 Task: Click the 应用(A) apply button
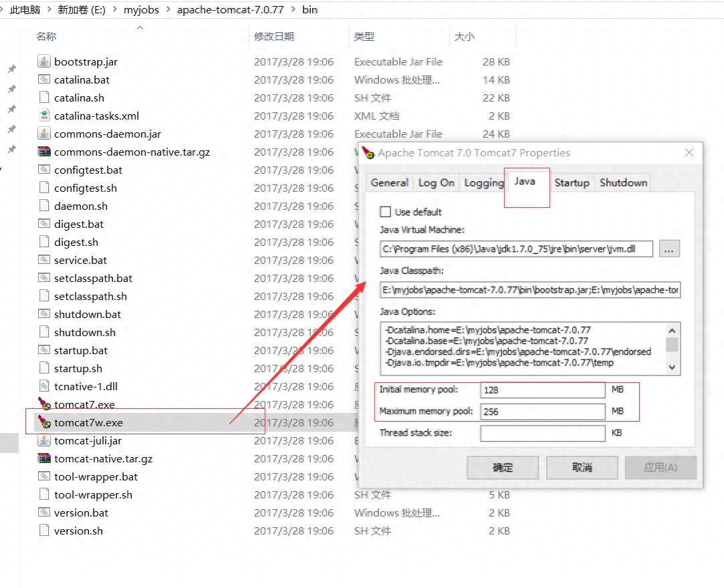(x=660, y=468)
